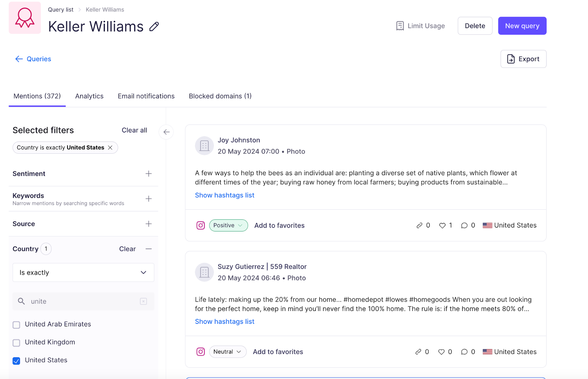
Task: Click the link count icon on Suzy Gutierrez's post
Action: 418,352
